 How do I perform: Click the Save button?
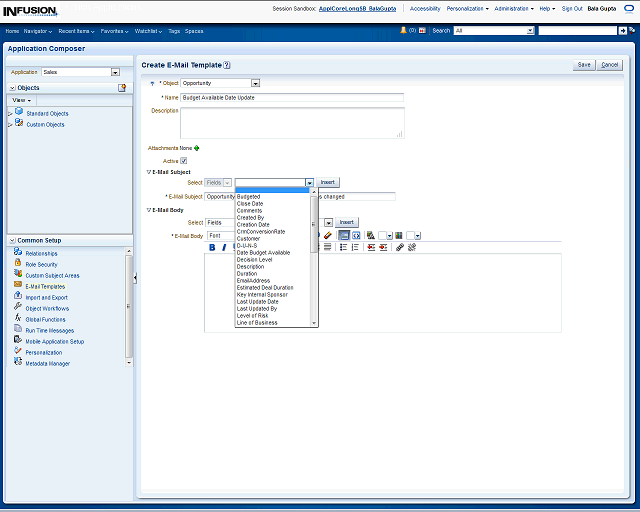tap(584, 65)
